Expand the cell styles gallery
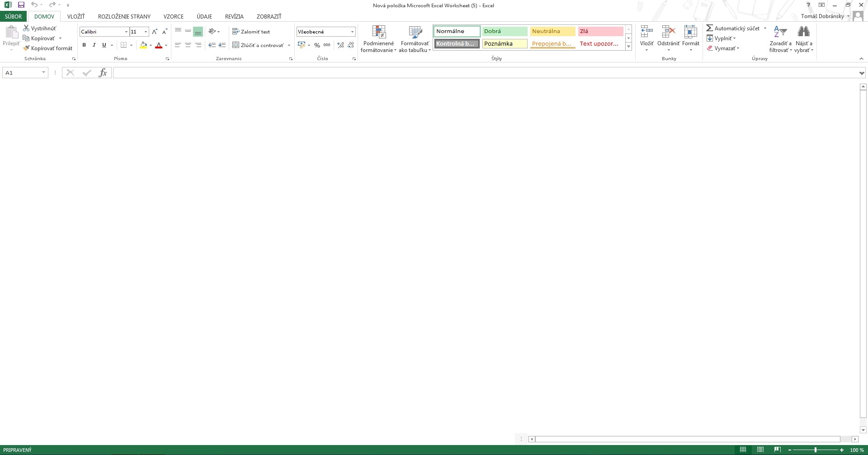The height and width of the screenshot is (455, 868). [628, 47]
